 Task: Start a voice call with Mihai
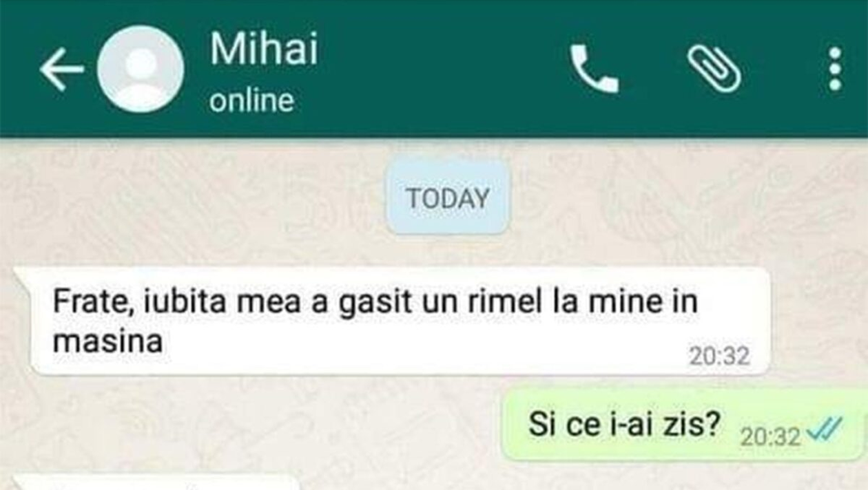[594, 69]
